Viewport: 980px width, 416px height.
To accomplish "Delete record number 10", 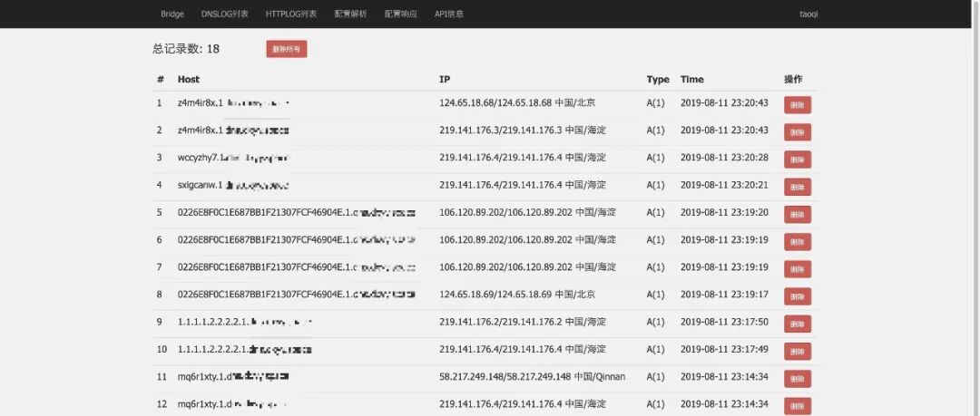I will (x=798, y=351).
